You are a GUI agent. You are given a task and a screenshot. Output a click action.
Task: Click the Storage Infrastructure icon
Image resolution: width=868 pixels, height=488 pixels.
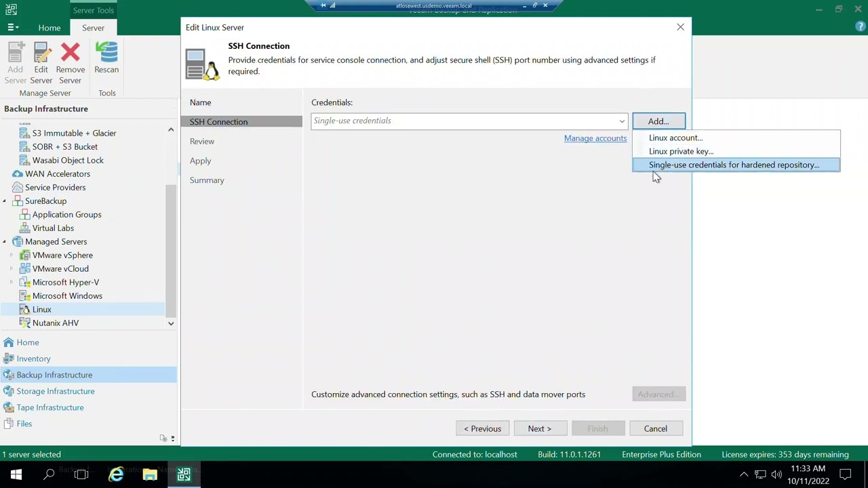[x=8, y=391]
